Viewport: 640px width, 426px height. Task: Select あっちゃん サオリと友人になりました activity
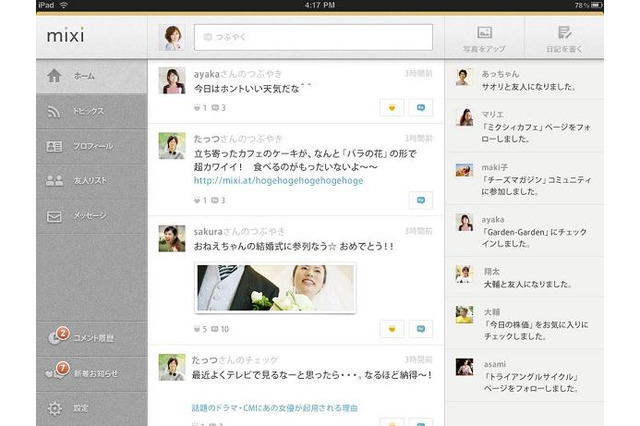click(524, 80)
